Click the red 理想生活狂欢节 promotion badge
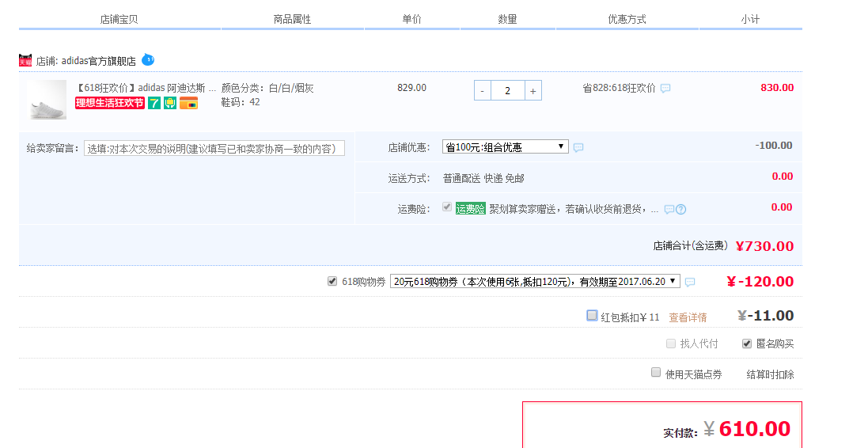The height and width of the screenshot is (448, 868). tap(110, 103)
